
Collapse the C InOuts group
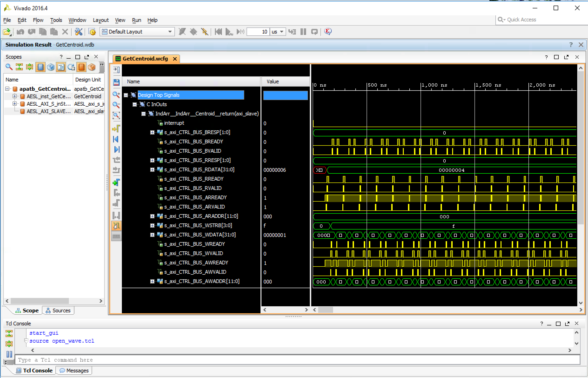[x=135, y=105]
